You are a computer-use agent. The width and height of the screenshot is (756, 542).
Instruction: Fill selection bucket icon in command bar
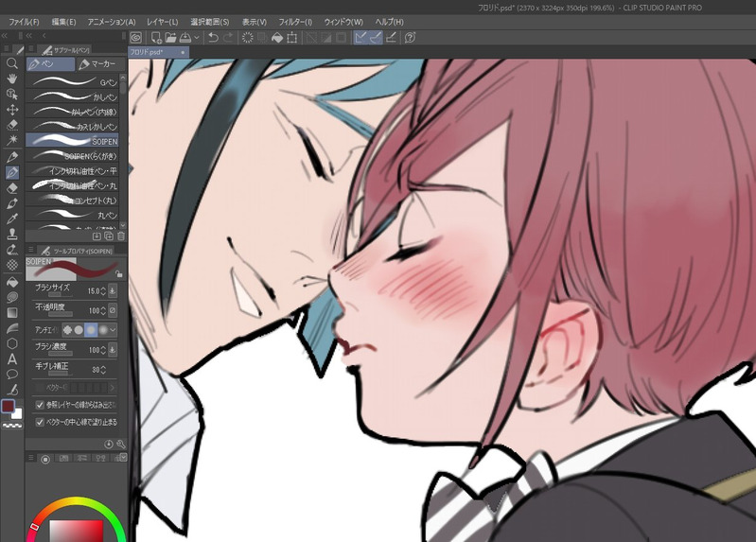point(277,37)
